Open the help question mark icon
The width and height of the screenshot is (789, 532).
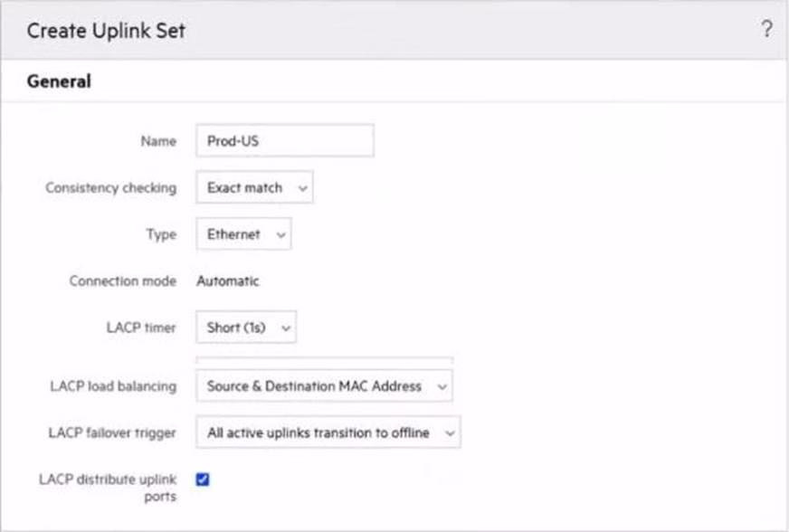coord(766,30)
